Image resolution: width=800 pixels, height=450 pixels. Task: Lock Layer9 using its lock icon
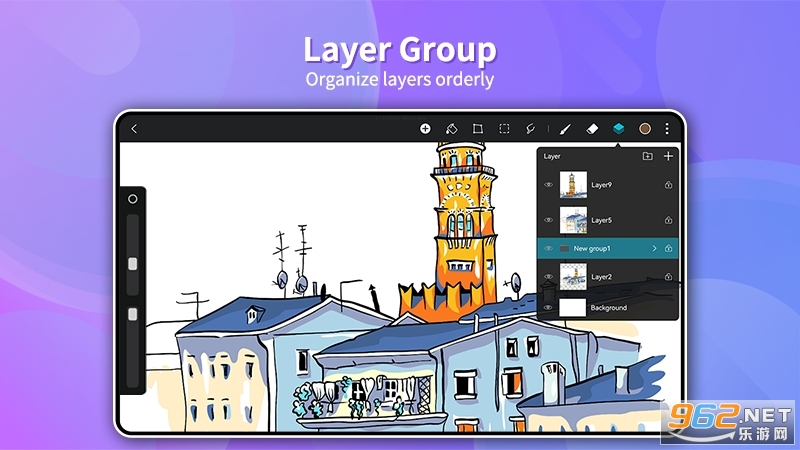point(668,185)
